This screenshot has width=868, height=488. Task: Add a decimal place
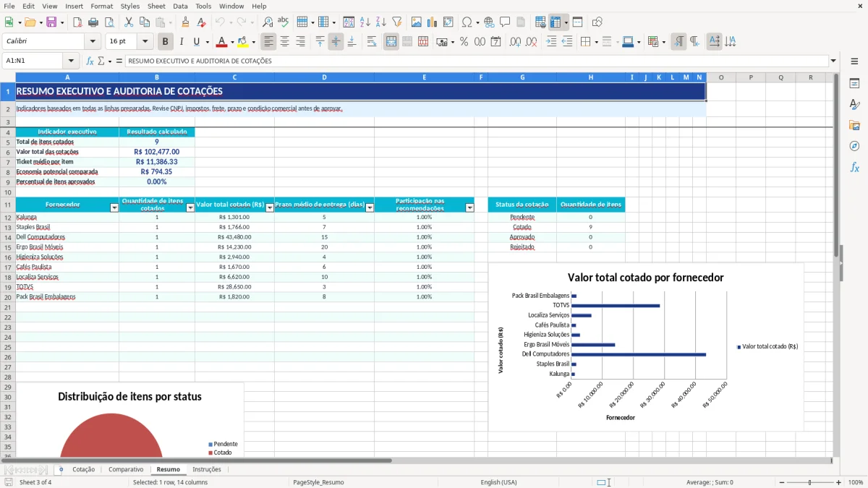(516, 42)
